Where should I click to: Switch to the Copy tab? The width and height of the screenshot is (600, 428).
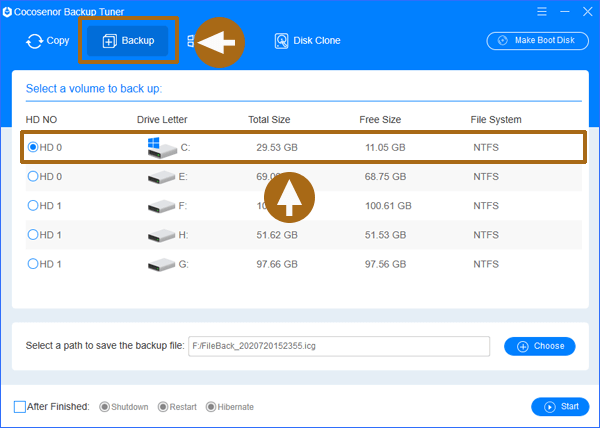coord(47,41)
